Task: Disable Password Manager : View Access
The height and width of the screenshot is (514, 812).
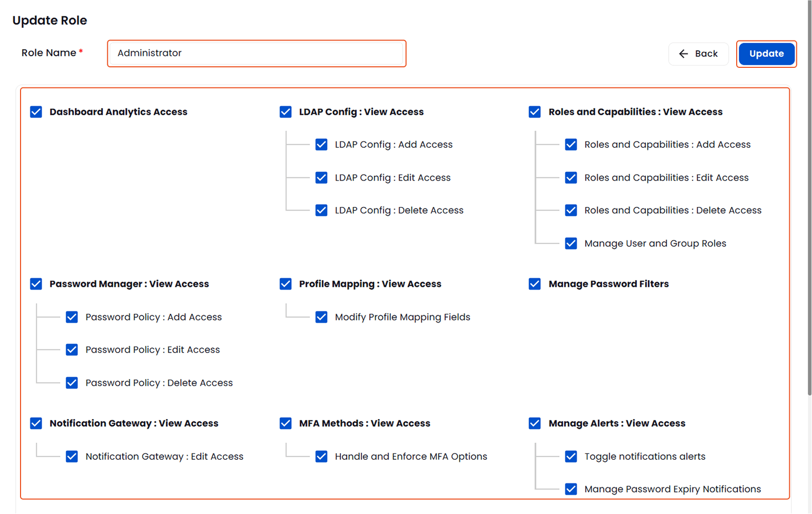Action: point(36,284)
